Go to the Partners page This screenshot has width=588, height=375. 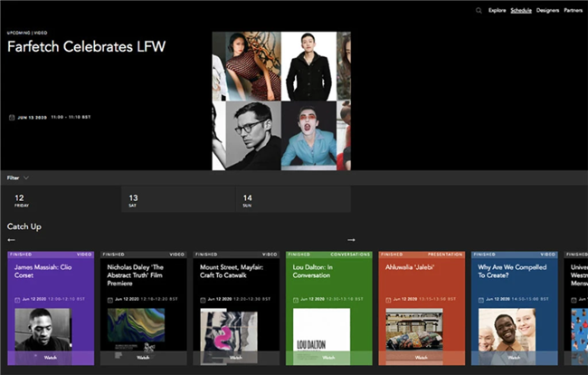point(573,11)
